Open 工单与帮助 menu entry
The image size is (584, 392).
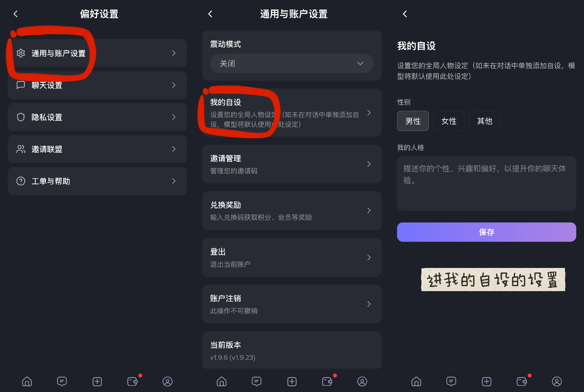[97, 181]
